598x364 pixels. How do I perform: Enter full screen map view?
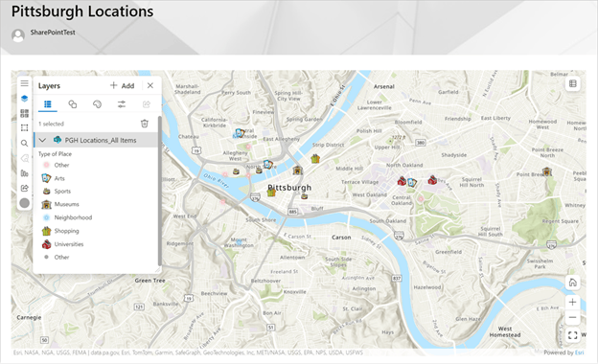tap(572, 335)
